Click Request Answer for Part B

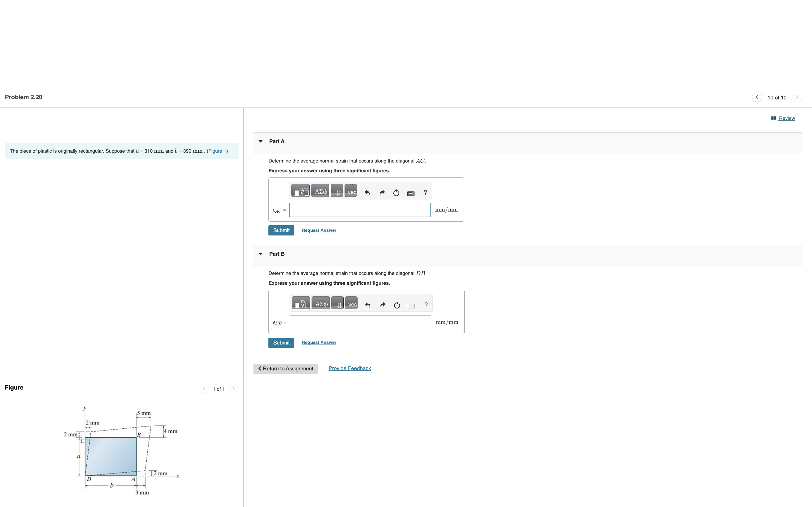[x=319, y=342]
